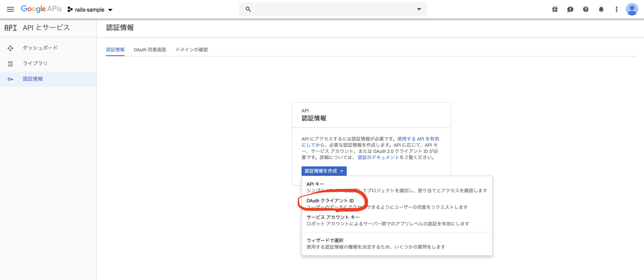Click the user account avatar

631,9
